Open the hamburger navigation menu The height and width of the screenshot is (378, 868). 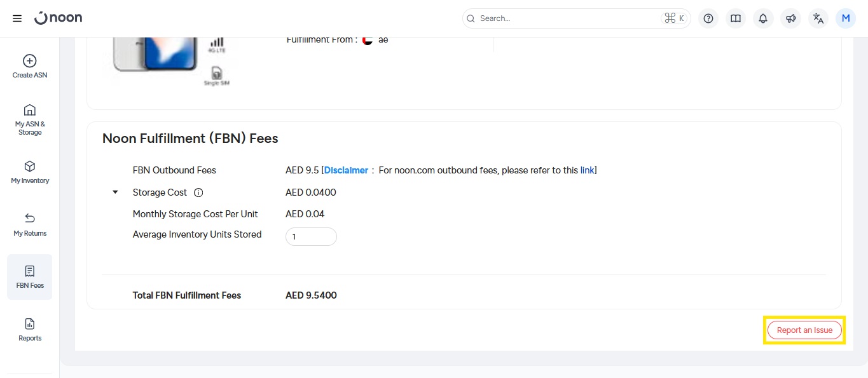point(17,18)
